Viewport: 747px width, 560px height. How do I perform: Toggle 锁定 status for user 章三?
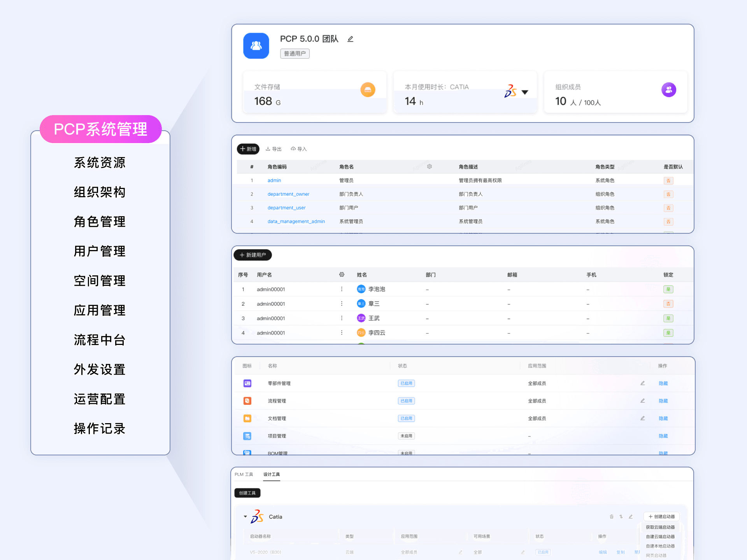click(x=668, y=304)
